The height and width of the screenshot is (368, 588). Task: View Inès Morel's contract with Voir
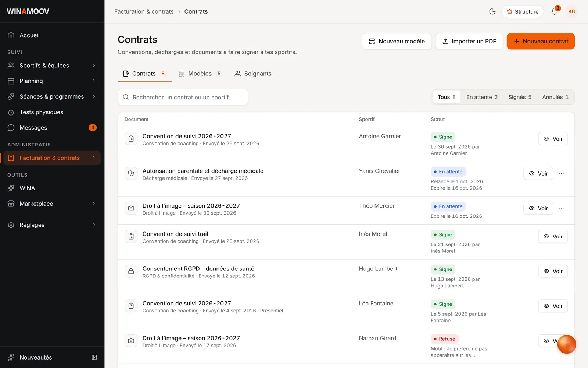point(553,237)
